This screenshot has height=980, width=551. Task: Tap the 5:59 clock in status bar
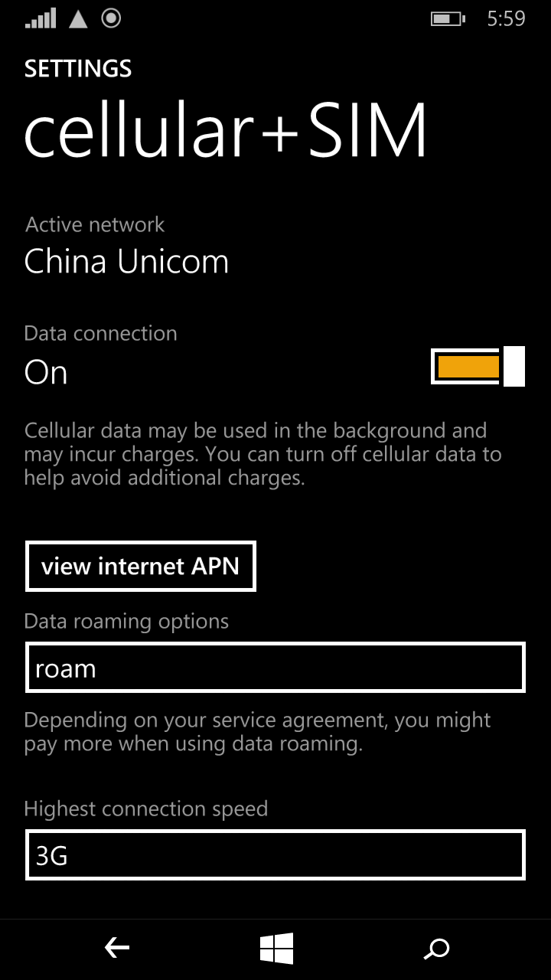506,18
